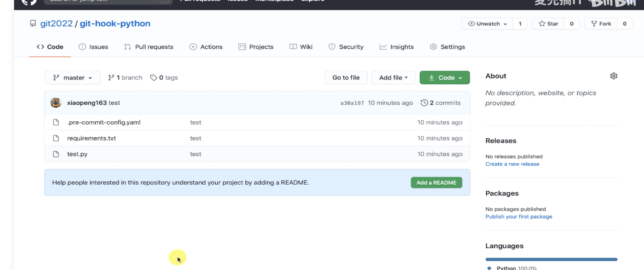Click the commit message in the .pre-commit-config.yaml row
Screen dimensions: 644x270
coord(196,122)
